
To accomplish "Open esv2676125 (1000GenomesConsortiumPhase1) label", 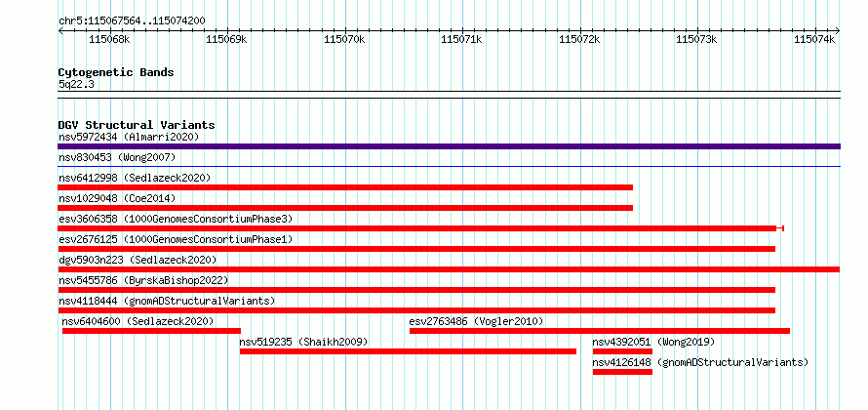I will 176,239.
